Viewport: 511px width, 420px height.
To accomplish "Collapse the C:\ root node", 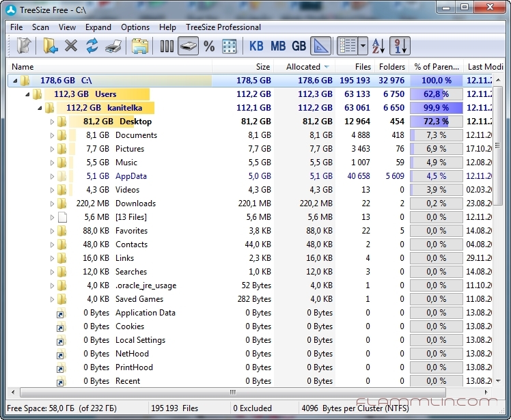I will (x=15, y=81).
